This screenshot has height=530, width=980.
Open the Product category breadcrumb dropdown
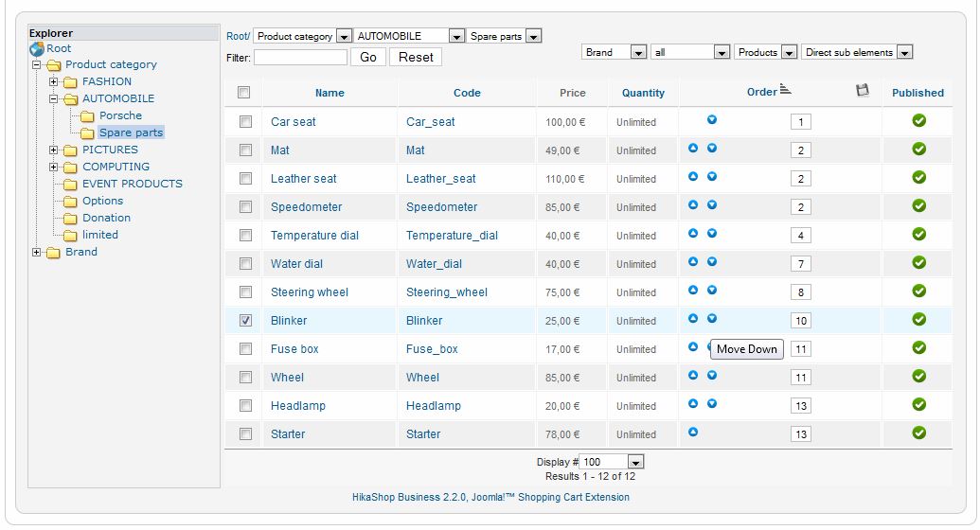pos(302,36)
